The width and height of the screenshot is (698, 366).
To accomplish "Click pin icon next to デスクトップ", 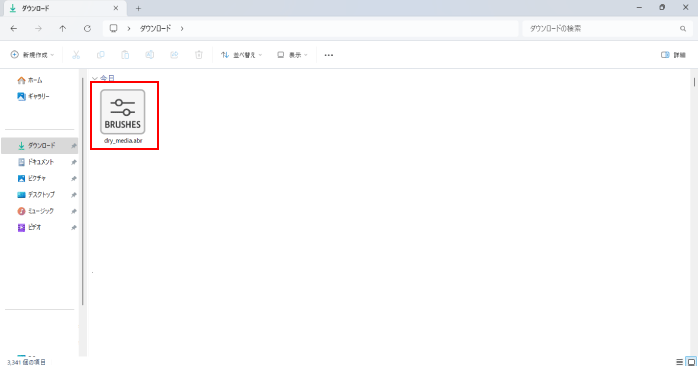I will pos(74,195).
